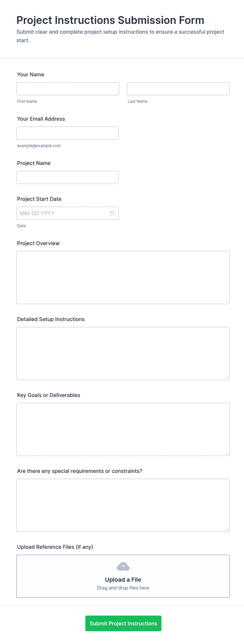This screenshot has width=244, height=644.
Task: Click the cloud upload icon
Action: [x=123, y=566]
